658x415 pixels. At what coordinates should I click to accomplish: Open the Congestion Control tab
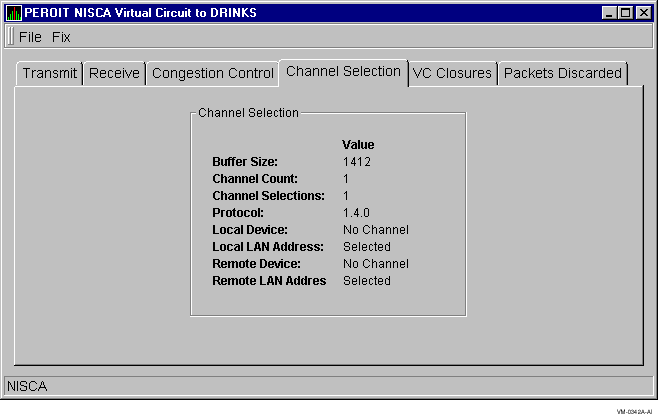pos(212,73)
